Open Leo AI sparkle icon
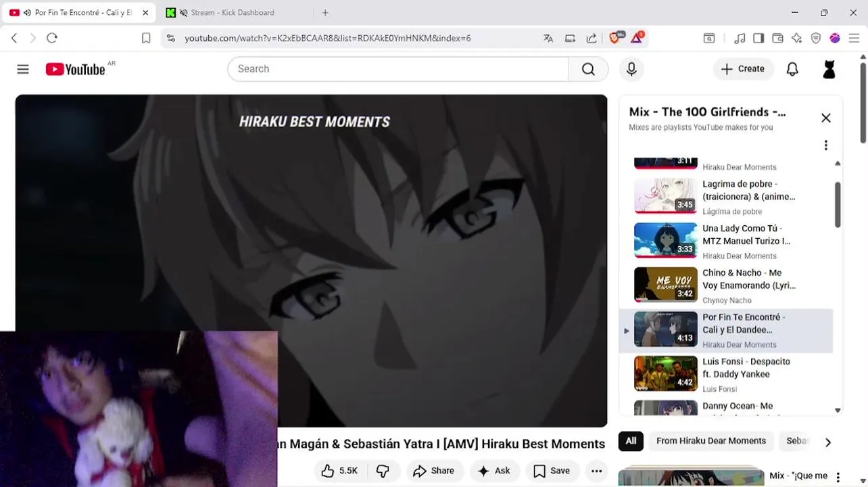This screenshot has width=868, height=487. pos(796,39)
